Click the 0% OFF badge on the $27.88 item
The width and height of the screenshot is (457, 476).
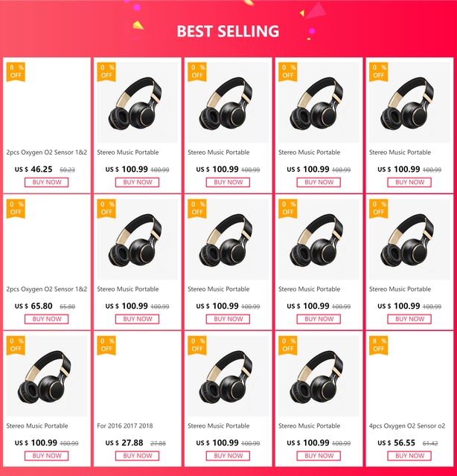click(x=106, y=344)
